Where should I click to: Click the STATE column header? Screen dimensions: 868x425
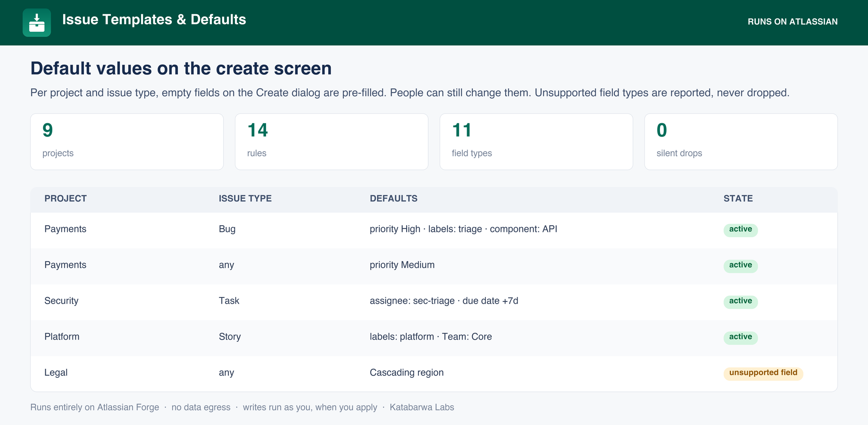738,199
